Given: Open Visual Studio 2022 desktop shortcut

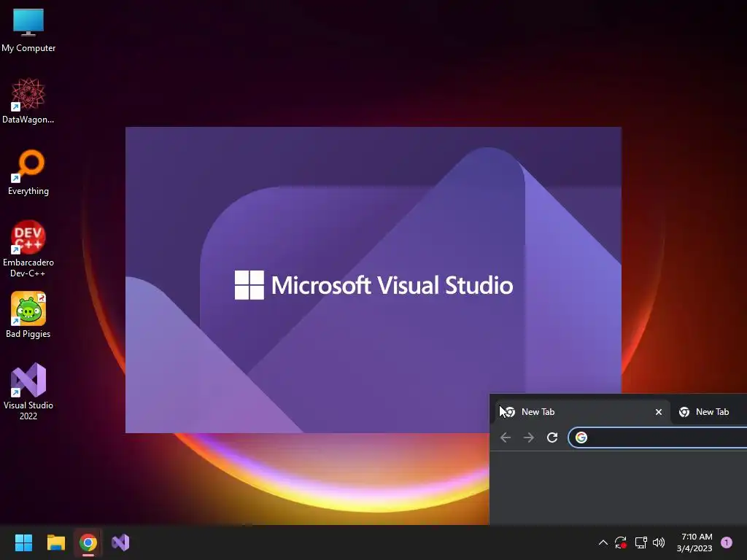Looking at the screenshot, I should [28, 392].
